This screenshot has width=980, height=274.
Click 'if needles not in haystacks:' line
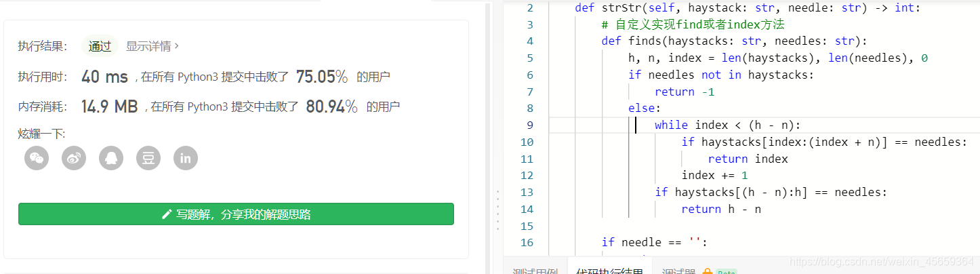(x=721, y=75)
